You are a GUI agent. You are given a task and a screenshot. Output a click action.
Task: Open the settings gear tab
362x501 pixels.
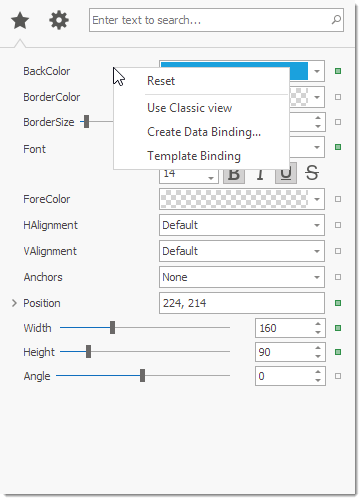59,20
